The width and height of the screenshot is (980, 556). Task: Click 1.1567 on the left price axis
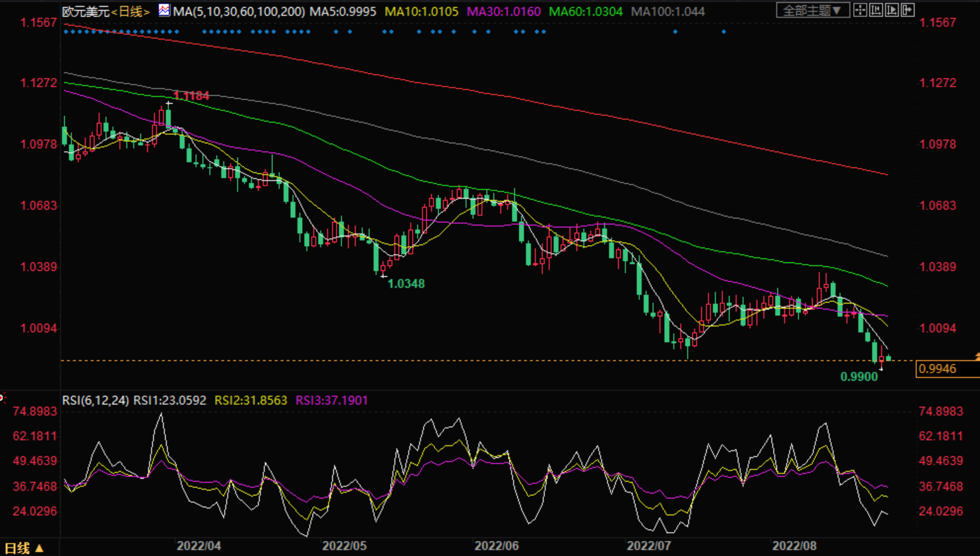click(39, 22)
